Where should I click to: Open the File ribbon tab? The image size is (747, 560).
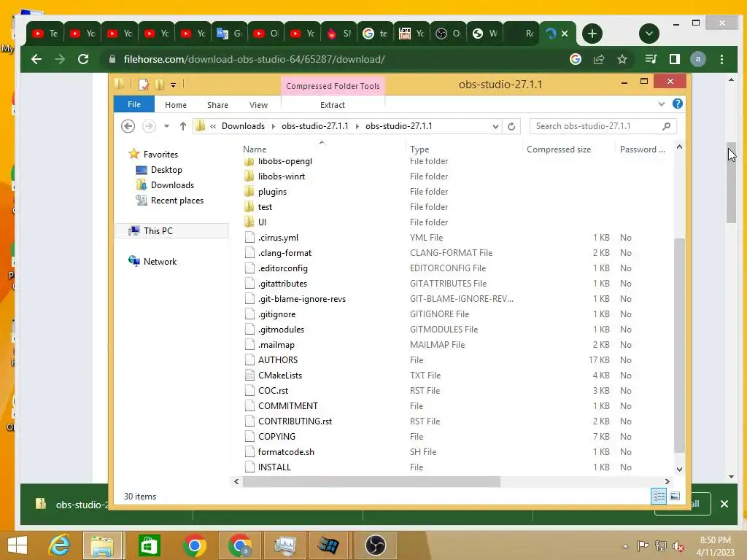[x=134, y=104]
